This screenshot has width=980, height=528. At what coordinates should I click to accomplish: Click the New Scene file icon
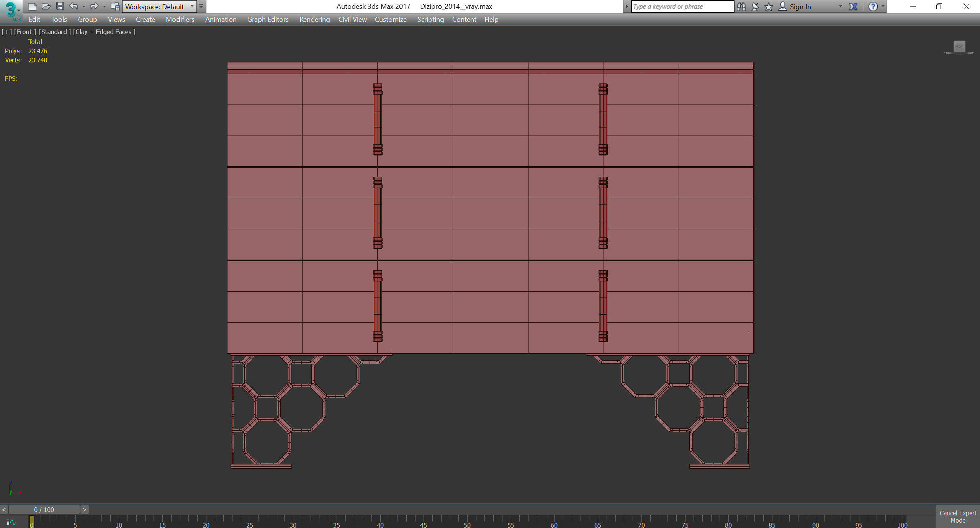click(x=33, y=6)
